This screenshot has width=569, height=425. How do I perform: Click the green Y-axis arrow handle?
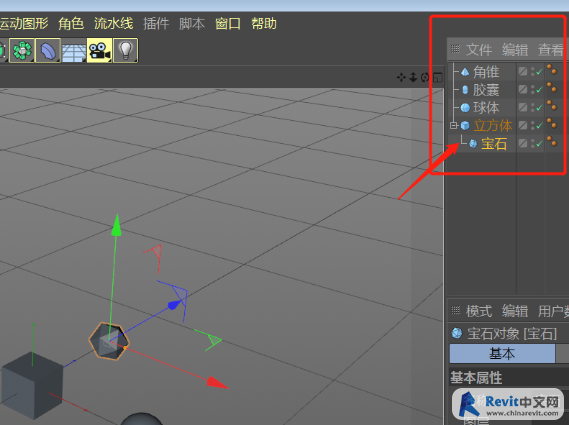coord(116,224)
